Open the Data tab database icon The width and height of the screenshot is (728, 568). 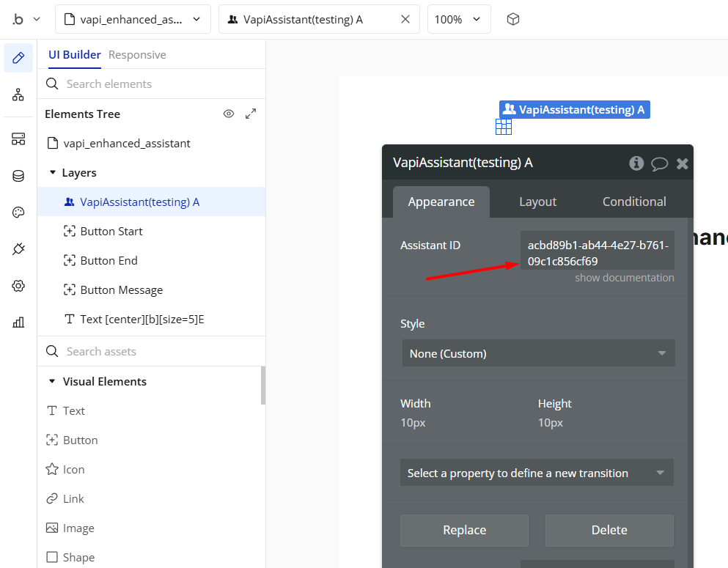[18, 176]
